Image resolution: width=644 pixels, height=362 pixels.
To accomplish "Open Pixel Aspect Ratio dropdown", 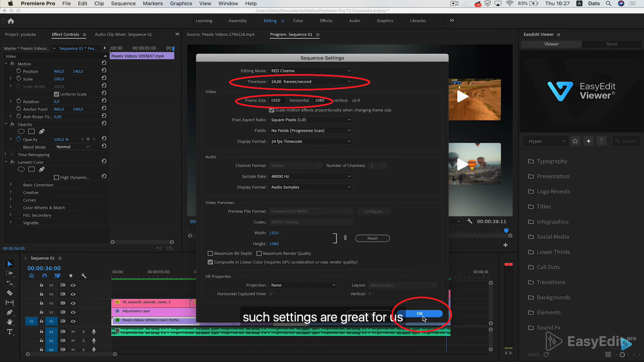I will pos(311,120).
